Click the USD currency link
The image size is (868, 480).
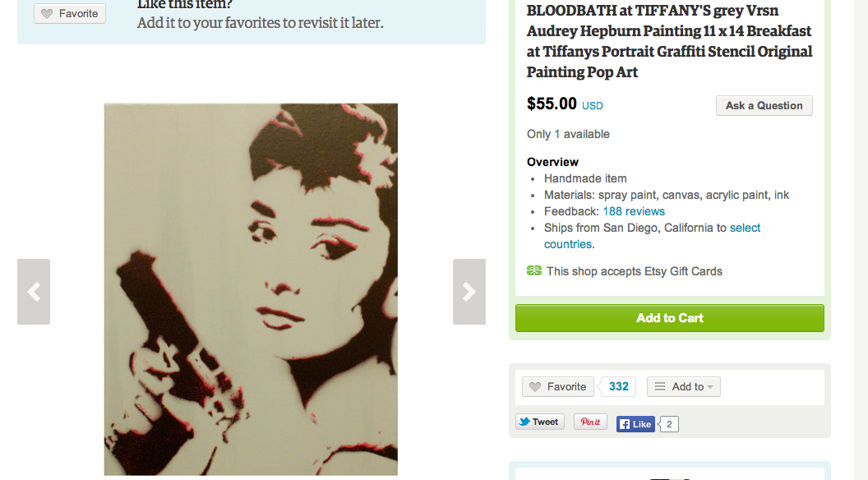(x=593, y=106)
